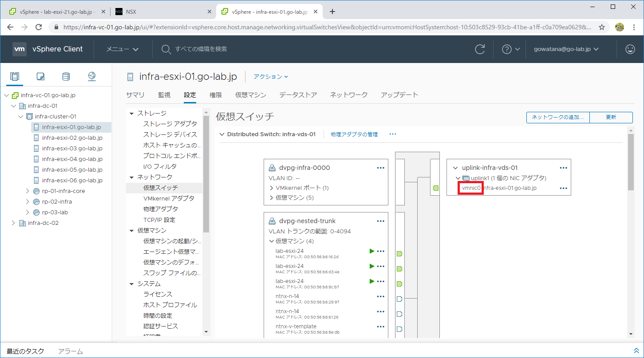
Task: Collapse Distributed Switch infra-vds-01 section
Action: click(222, 134)
